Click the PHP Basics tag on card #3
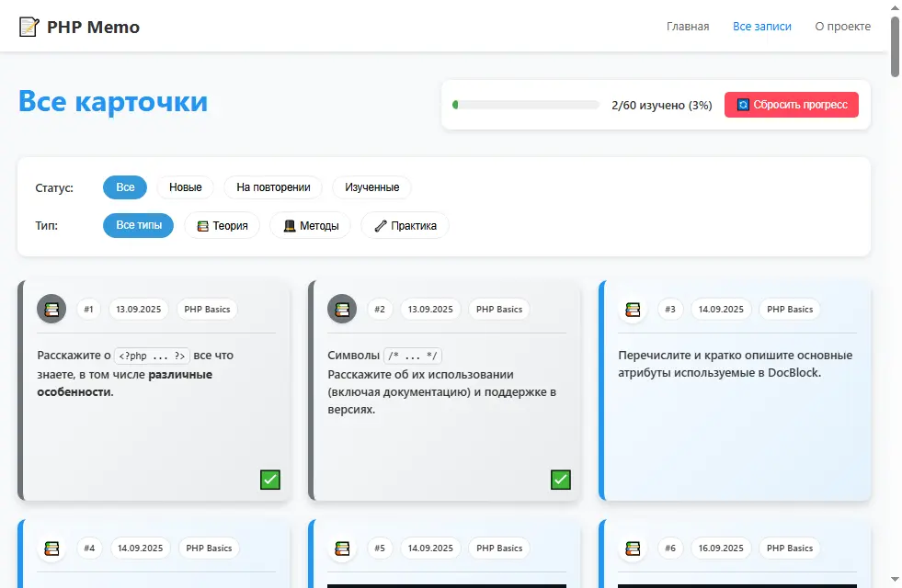Viewport: 902px width, 588px height. tap(789, 310)
